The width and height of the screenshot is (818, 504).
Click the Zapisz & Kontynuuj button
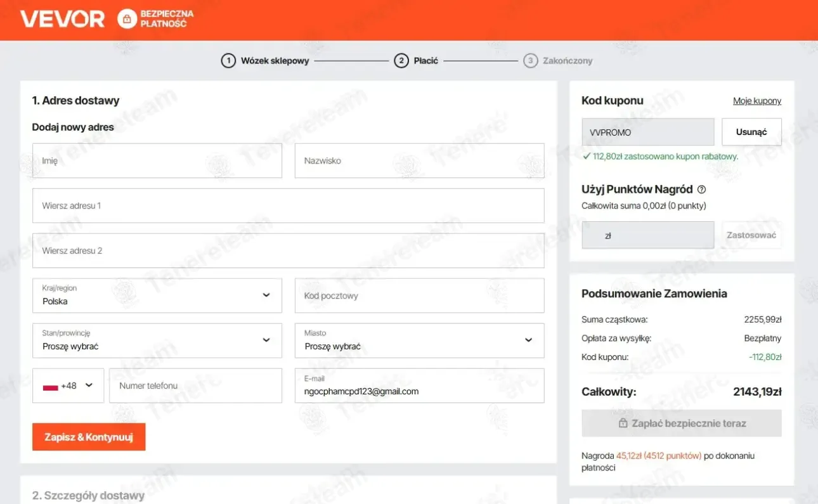point(89,437)
